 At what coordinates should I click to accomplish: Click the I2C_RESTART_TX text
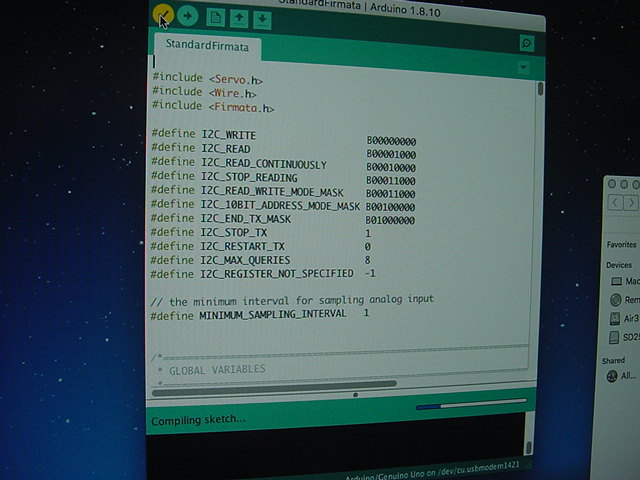pyautogui.click(x=242, y=247)
